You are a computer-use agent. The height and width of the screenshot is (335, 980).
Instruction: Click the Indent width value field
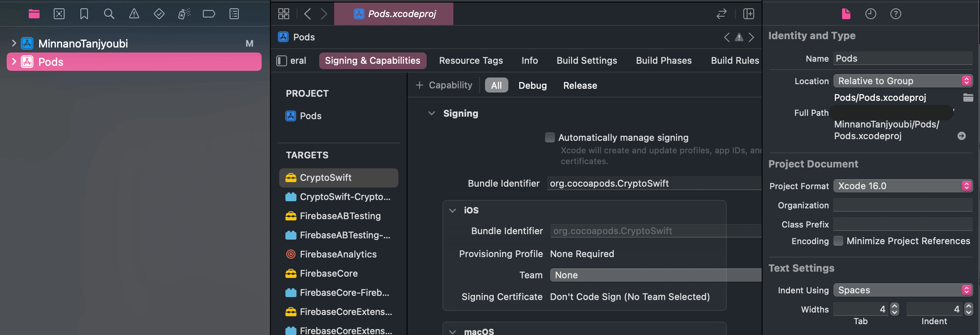935,309
